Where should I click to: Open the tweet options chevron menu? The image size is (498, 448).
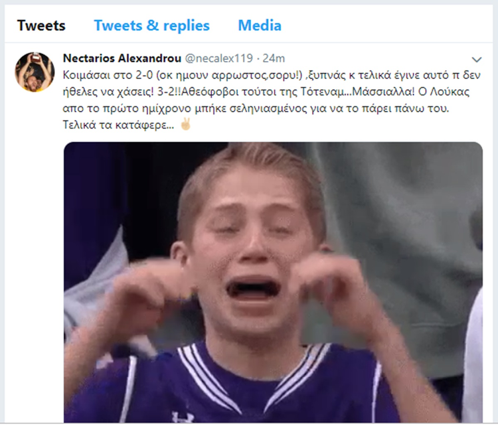pyautogui.click(x=477, y=59)
